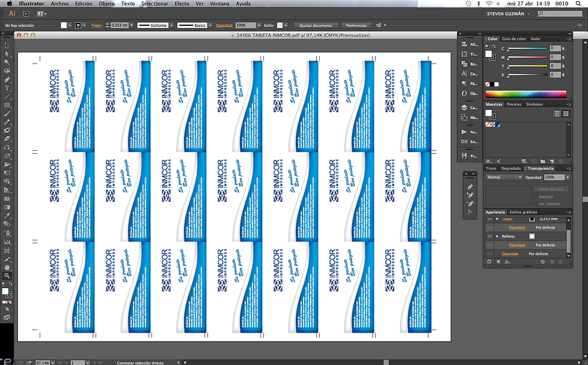Select the Eyedropper tool

7,216
